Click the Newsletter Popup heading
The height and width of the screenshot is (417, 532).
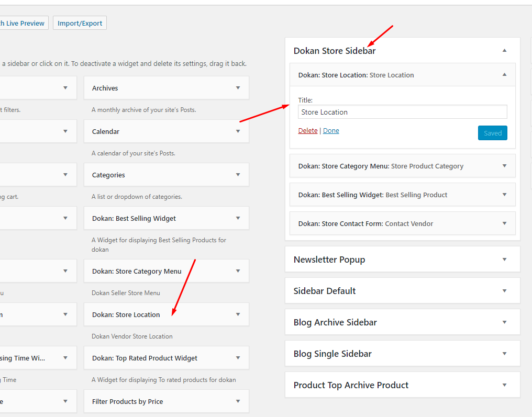(x=329, y=260)
